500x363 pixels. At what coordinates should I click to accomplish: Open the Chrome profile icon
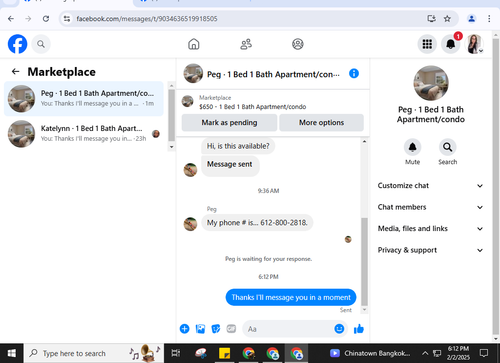[472, 19]
